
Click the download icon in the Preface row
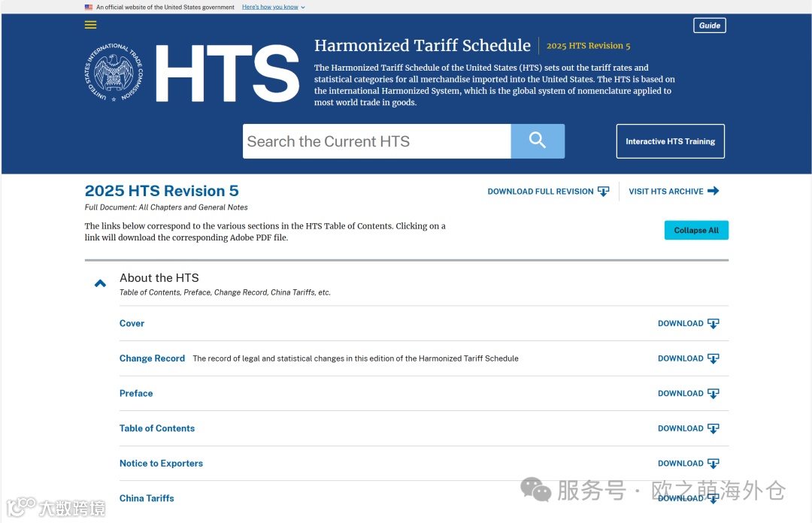713,394
